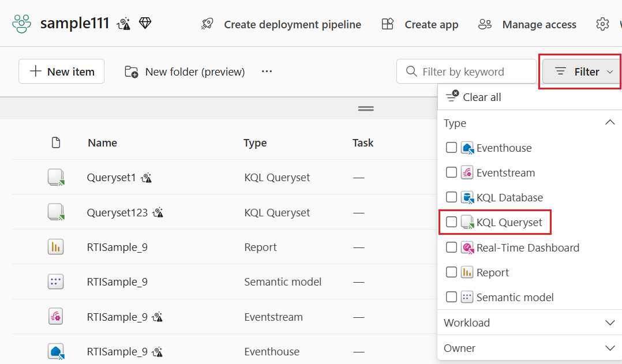Click the Eventstream text in Type column
Screen dimensions: 622x364
click(x=273, y=317)
